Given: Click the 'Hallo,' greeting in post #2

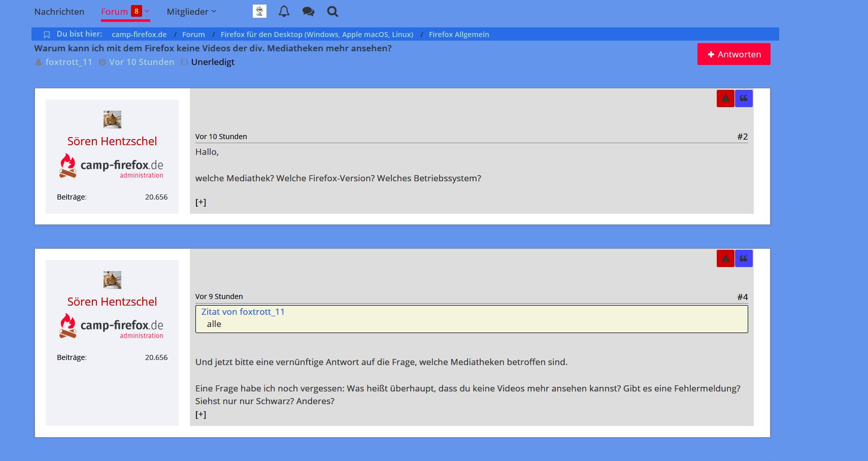Looking at the screenshot, I should (x=207, y=152).
